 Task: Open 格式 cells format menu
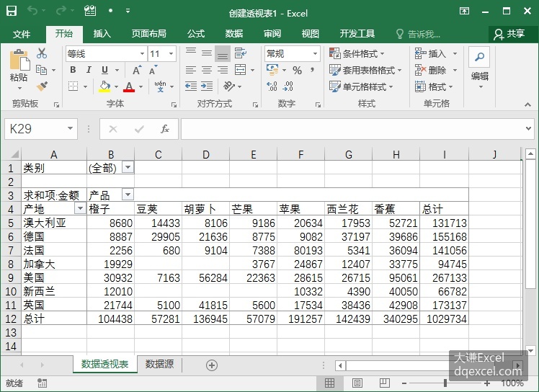tap(434, 86)
